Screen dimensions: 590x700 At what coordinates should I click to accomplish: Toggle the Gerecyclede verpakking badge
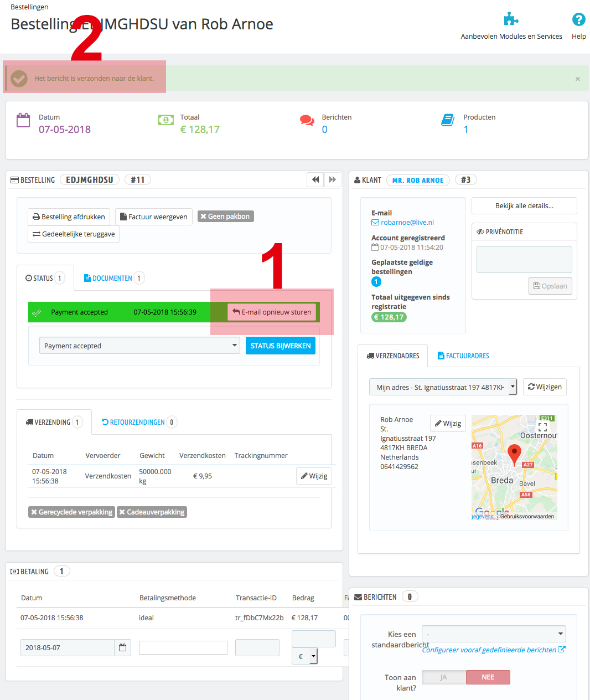pyautogui.click(x=71, y=512)
